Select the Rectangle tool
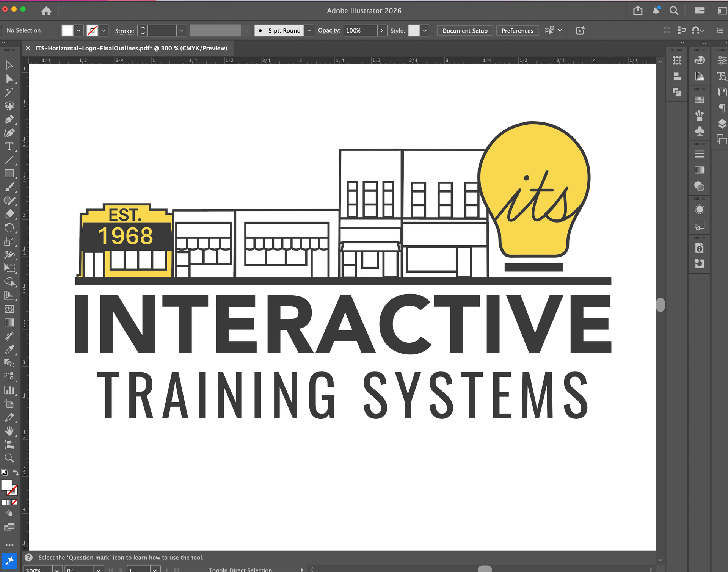 pyautogui.click(x=9, y=174)
